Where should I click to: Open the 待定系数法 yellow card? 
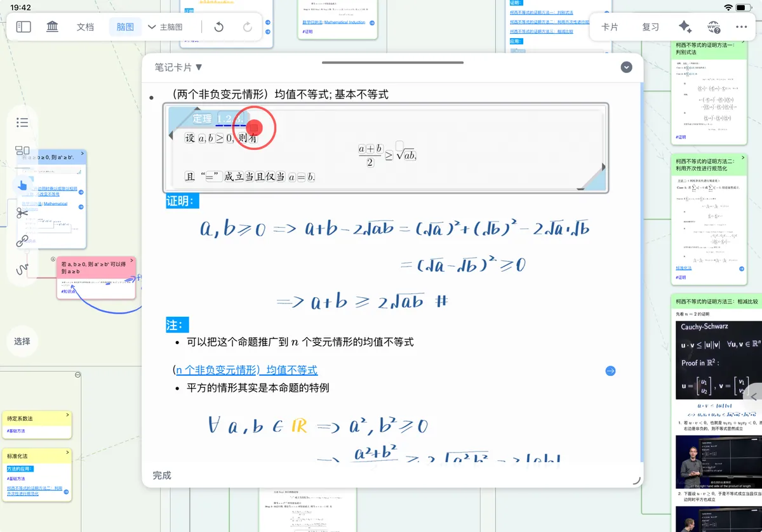pos(36,424)
